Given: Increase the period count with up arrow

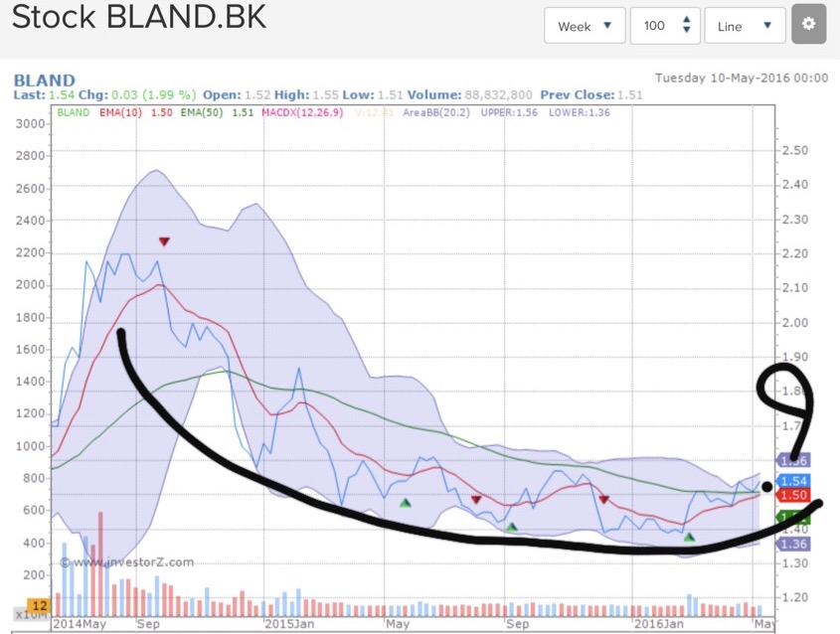Looking at the screenshot, I should [x=686, y=20].
